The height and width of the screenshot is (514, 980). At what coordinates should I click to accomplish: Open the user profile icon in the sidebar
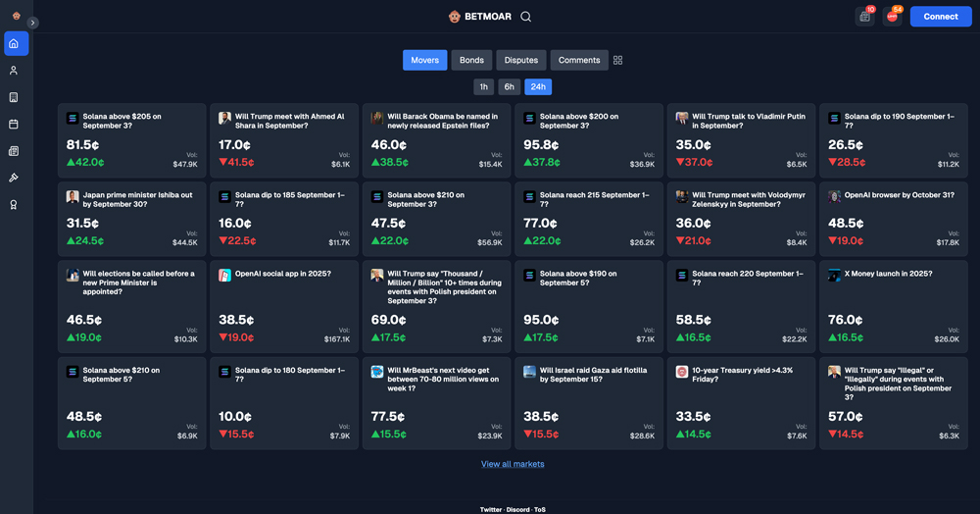pos(14,71)
